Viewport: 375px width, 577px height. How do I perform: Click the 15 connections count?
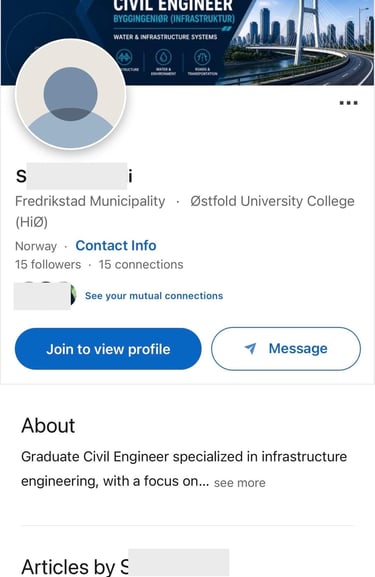[x=141, y=265]
